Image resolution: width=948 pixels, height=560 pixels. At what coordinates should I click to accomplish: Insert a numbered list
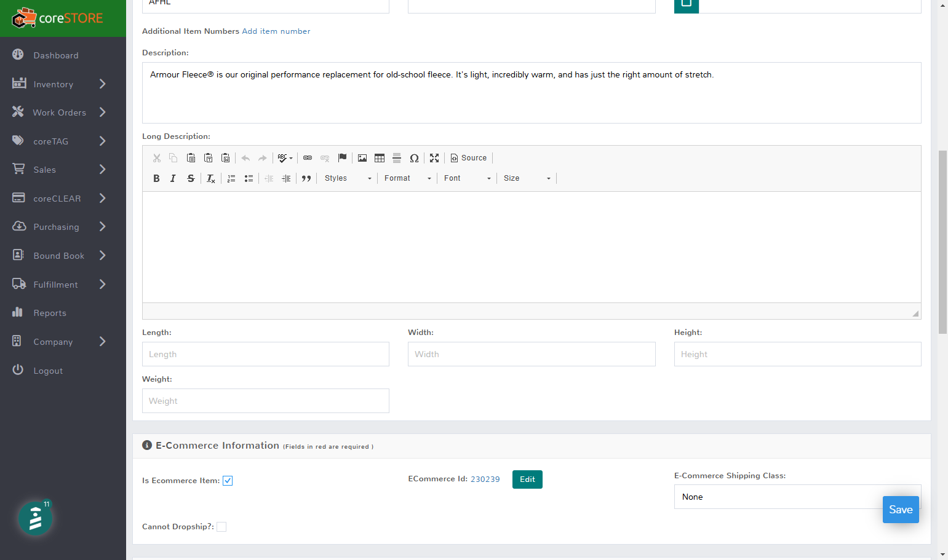231,178
